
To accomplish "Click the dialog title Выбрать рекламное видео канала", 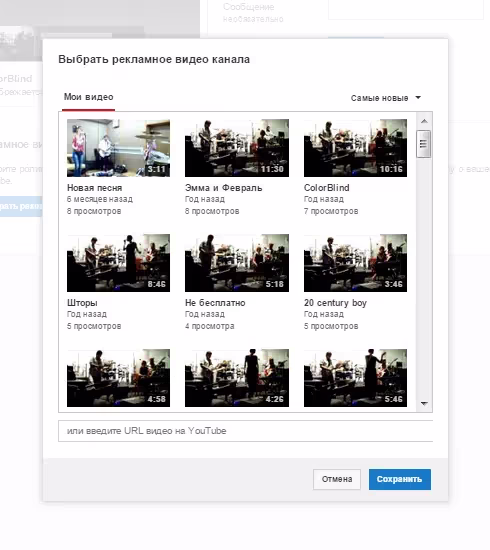I will click(x=154, y=60).
